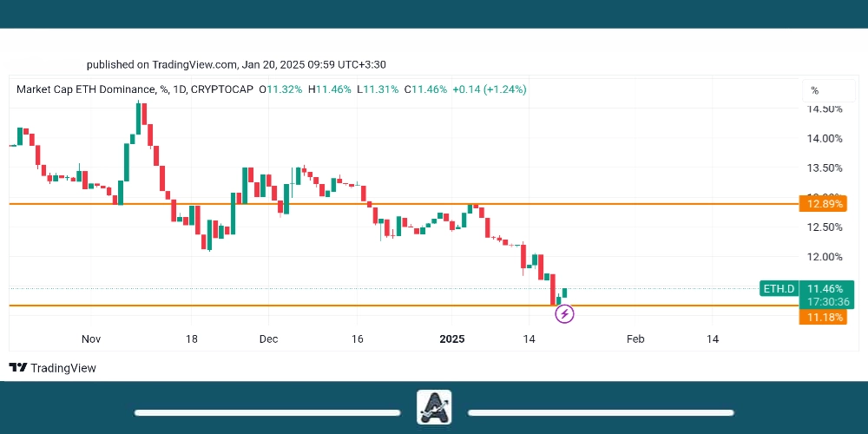The image size is (868, 434).
Task: Click the center logo badge in footer
Action: 434,407
